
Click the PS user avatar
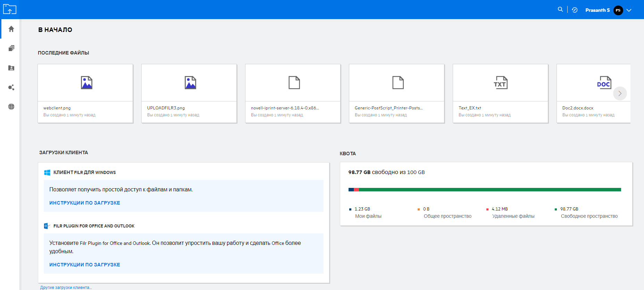point(618,10)
